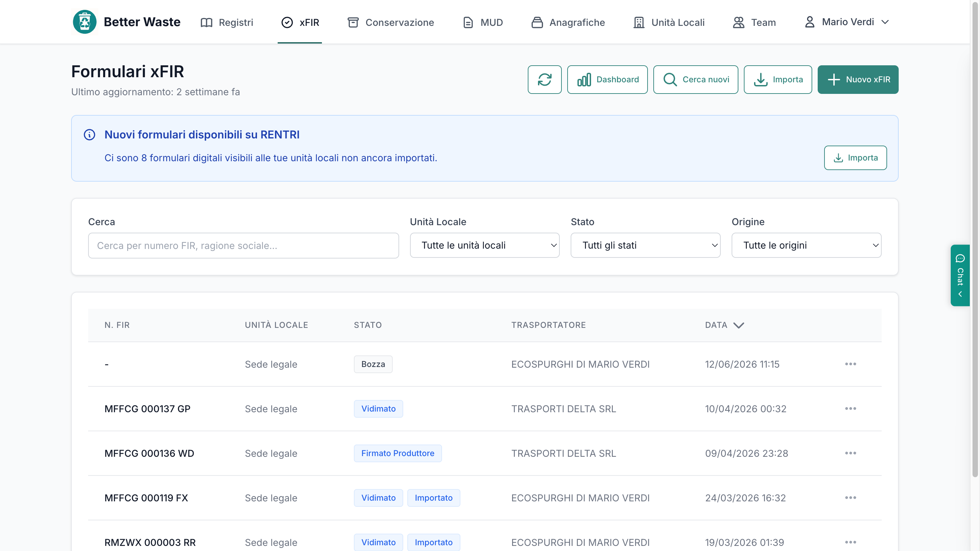Click FIR number MFFCG 000136 WD
Image resolution: width=980 pixels, height=551 pixels.
(x=149, y=453)
